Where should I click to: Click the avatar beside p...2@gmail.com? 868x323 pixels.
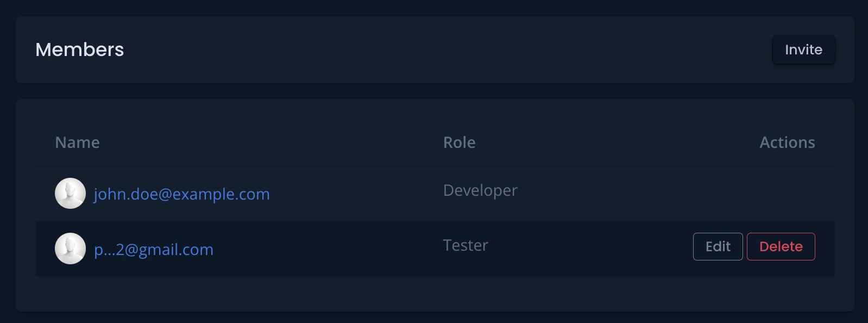(71, 249)
